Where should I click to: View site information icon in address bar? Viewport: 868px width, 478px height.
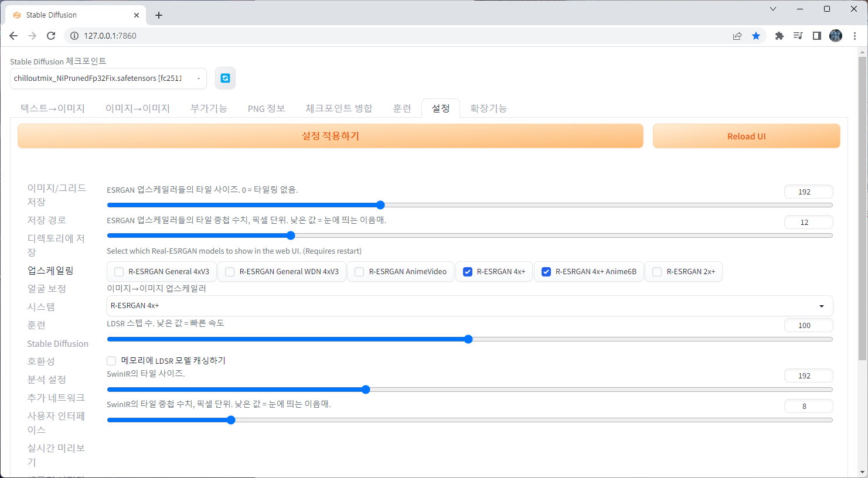click(x=74, y=36)
